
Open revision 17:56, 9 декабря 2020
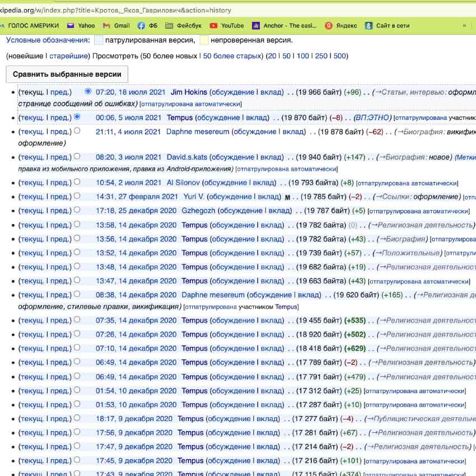[134, 432]
